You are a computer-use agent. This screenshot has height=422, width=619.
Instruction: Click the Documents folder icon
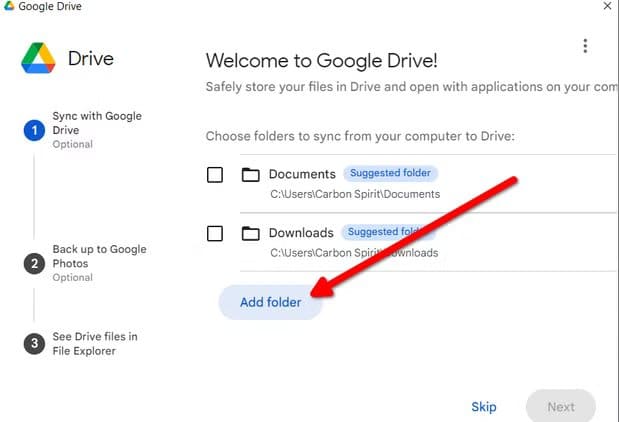[x=250, y=174]
